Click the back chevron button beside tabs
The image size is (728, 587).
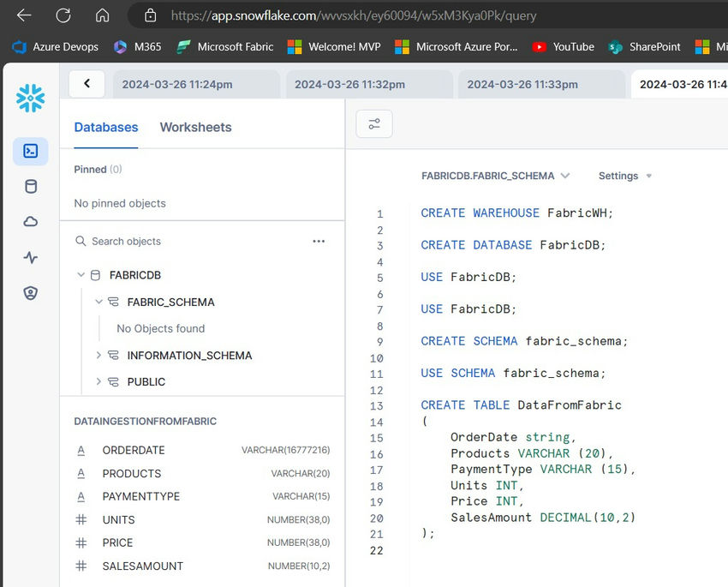point(87,84)
